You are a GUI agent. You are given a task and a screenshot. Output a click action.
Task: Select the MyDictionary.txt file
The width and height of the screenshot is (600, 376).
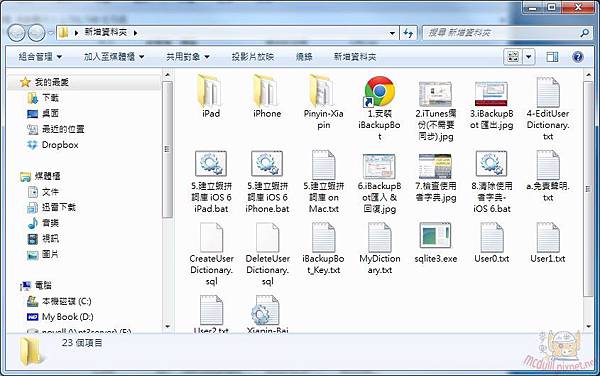point(379,249)
